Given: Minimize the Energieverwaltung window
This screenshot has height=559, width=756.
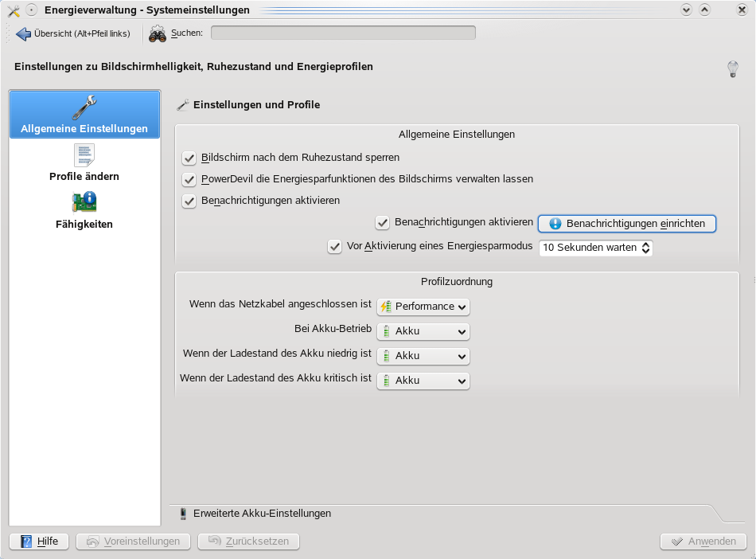Looking at the screenshot, I should (x=687, y=10).
